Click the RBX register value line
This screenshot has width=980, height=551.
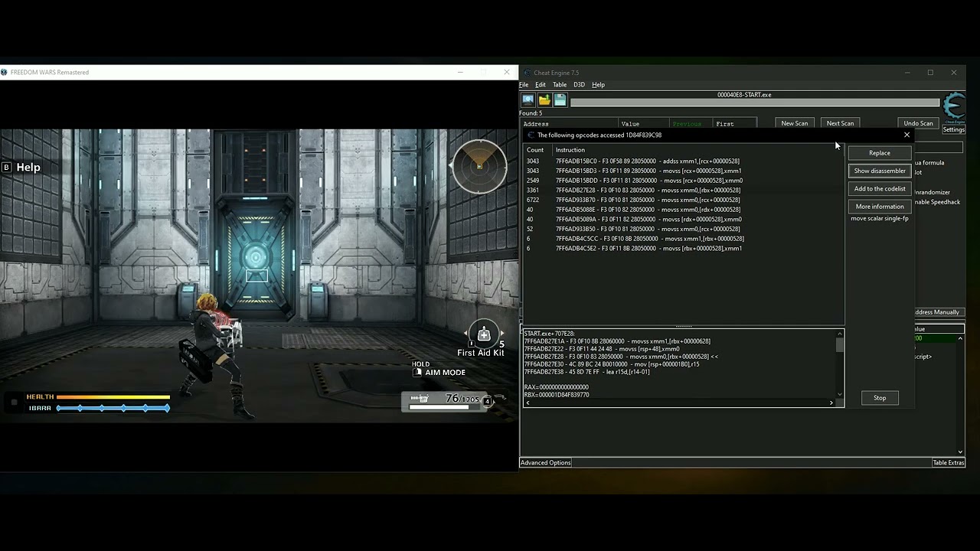(557, 395)
